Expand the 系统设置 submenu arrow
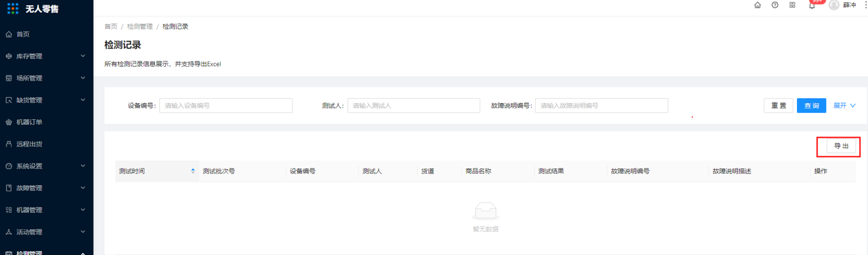This screenshot has width=868, height=255. pos(83,166)
